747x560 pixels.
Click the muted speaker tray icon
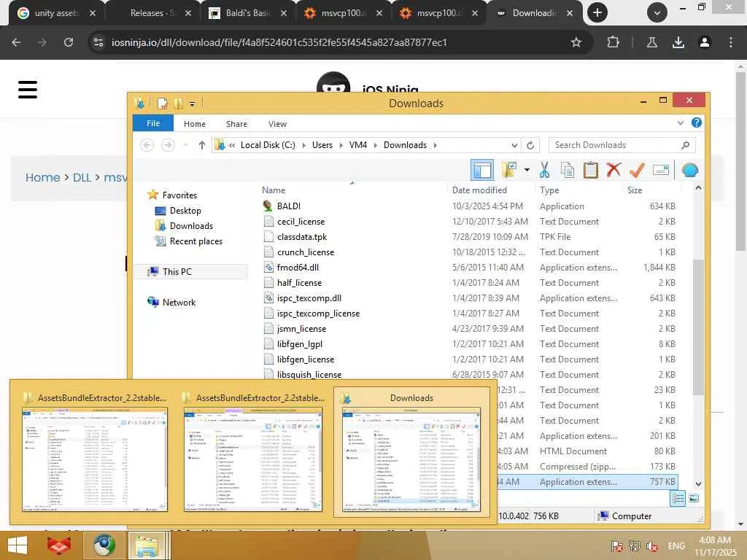pos(652,546)
